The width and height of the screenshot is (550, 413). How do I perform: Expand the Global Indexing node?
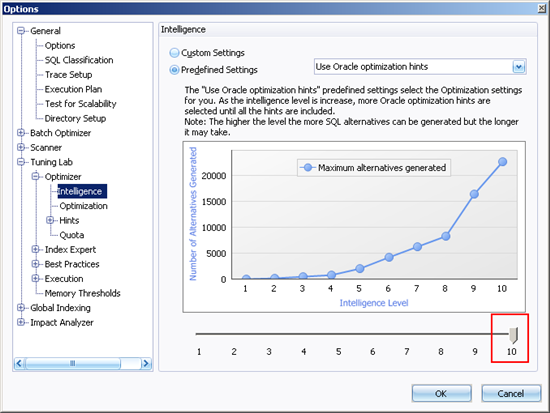[21, 308]
